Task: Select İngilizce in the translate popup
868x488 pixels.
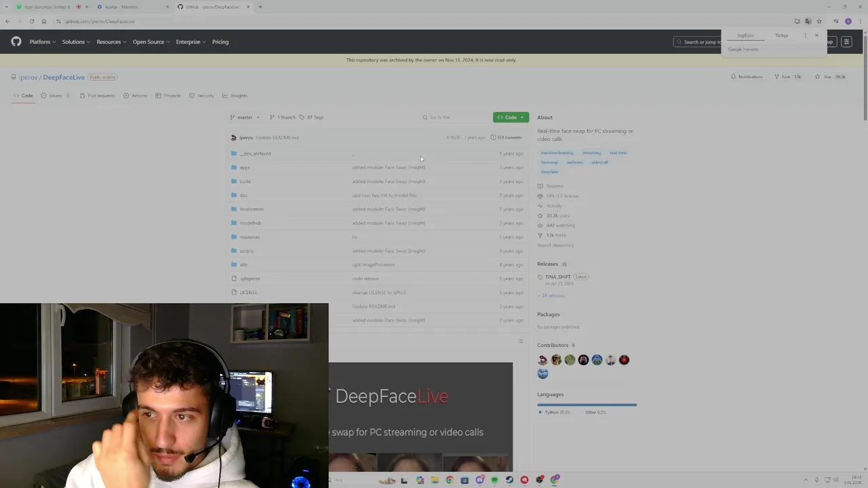Action: (x=746, y=35)
